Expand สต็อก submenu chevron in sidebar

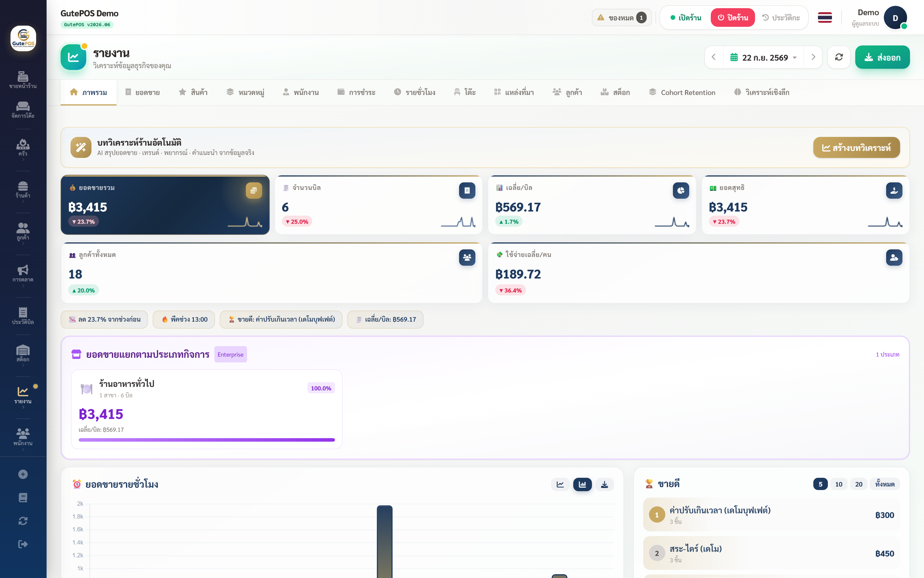pos(23,365)
